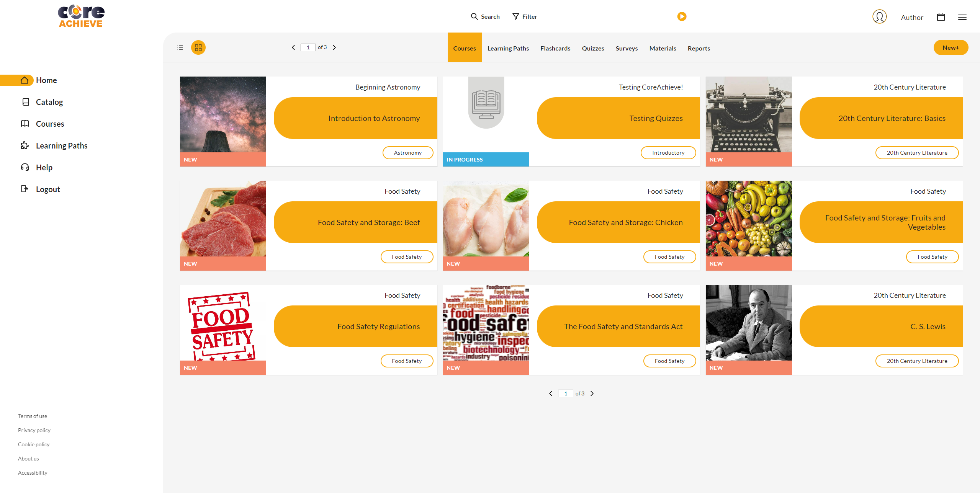Viewport: 980px width, 493px height.
Task: Click the Search icon in the top bar
Action: click(x=474, y=16)
